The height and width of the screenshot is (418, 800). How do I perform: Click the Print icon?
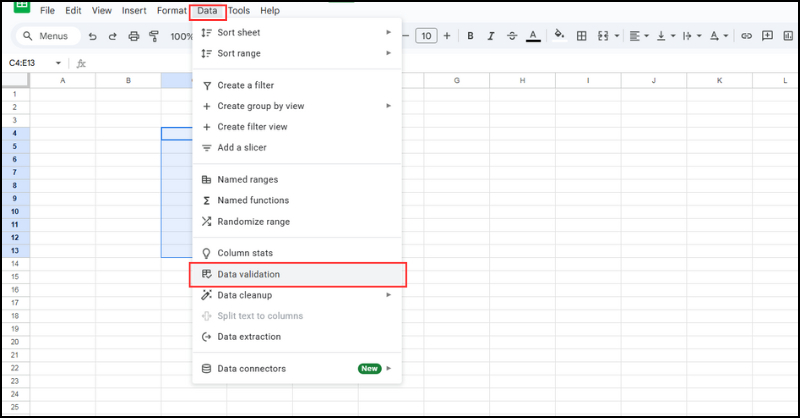click(x=134, y=36)
